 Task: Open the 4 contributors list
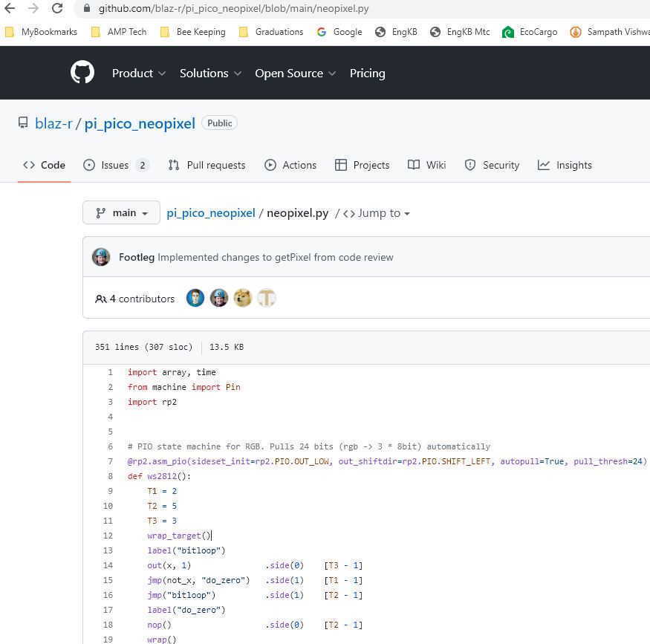tap(135, 299)
